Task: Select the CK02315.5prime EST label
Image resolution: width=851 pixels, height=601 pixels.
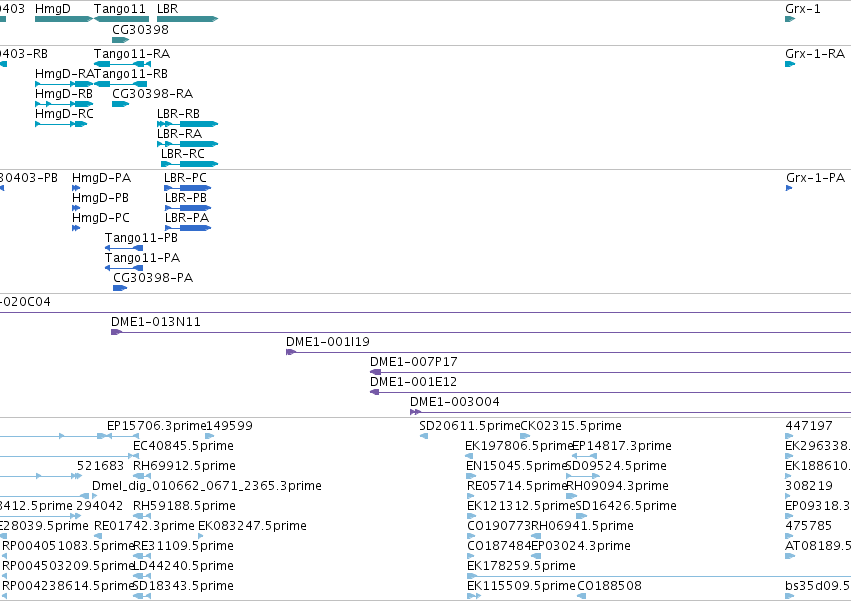Action: tap(571, 426)
